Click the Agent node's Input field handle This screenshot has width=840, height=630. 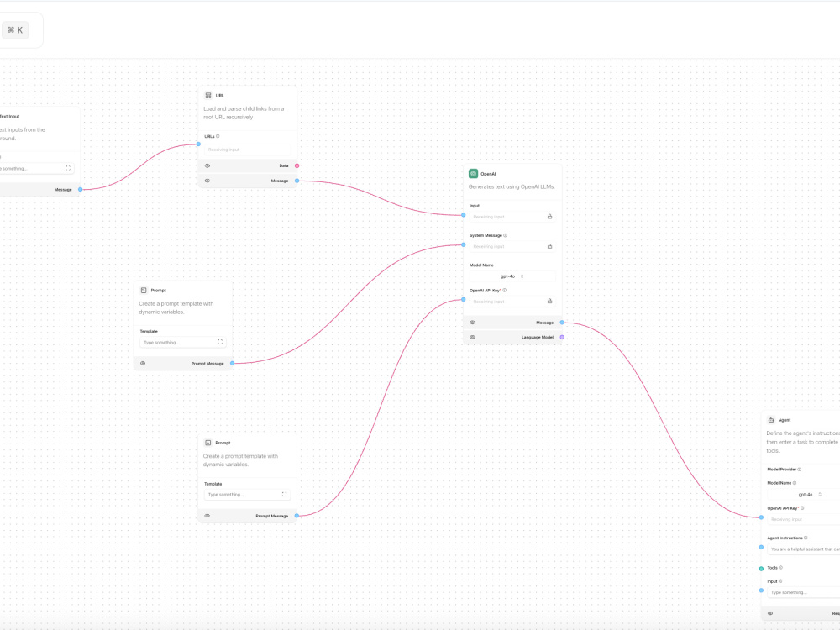[x=761, y=590]
